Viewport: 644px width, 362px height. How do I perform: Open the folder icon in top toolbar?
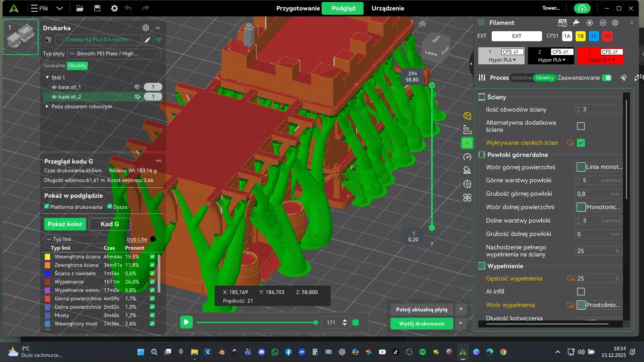[x=80, y=8]
